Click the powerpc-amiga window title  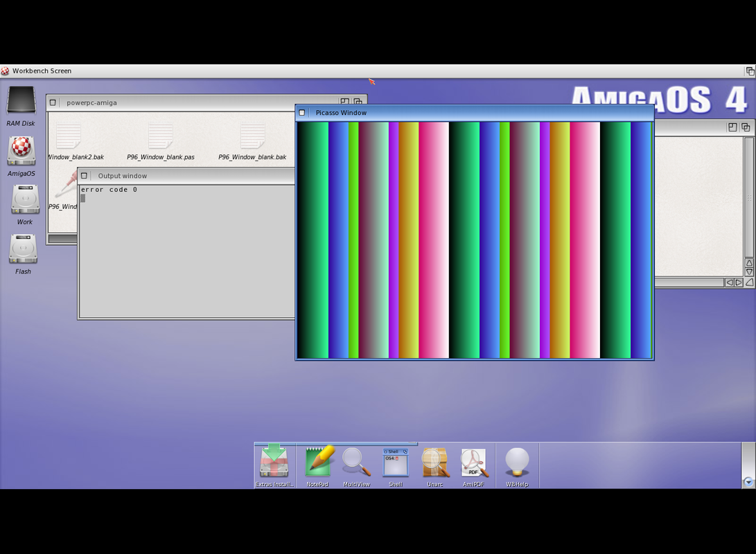point(91,102)
